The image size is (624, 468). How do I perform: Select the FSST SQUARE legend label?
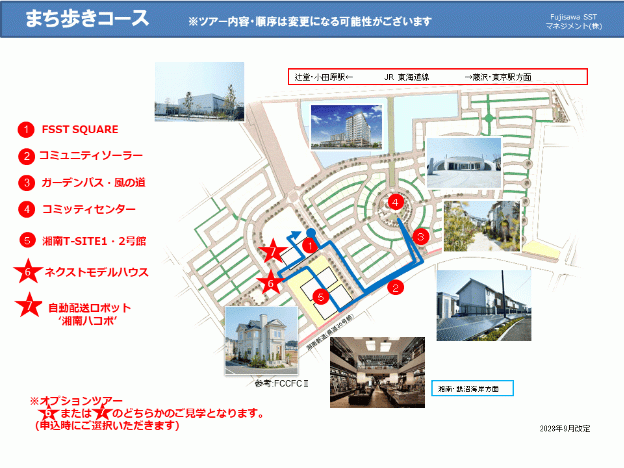tap(80, 129)
